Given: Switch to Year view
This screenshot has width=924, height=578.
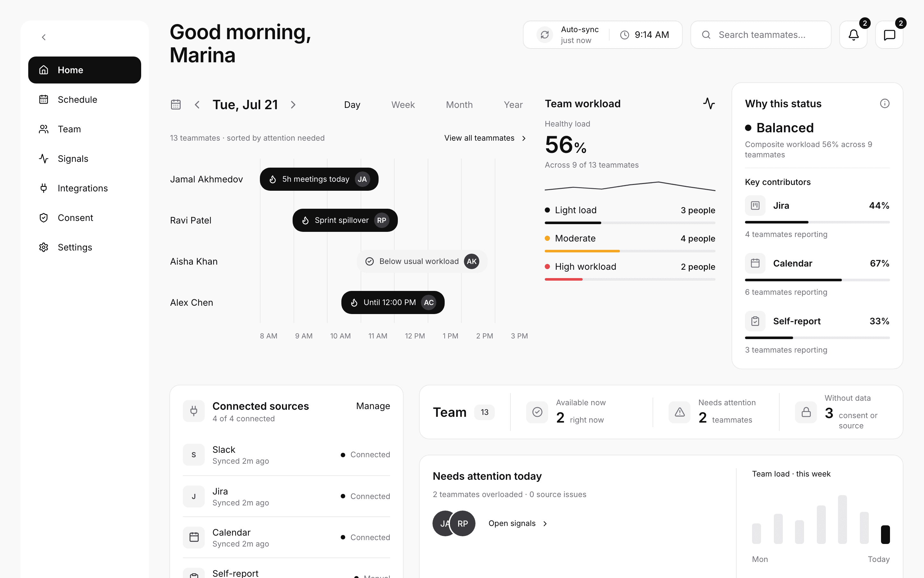Looking at the screenshot, I should [513, 104].
